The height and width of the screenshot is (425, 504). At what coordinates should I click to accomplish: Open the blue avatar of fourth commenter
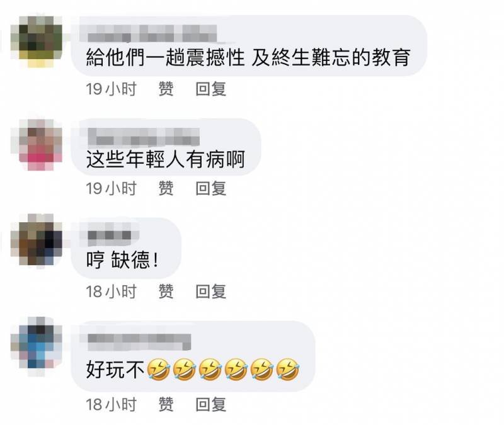point(37,347)
